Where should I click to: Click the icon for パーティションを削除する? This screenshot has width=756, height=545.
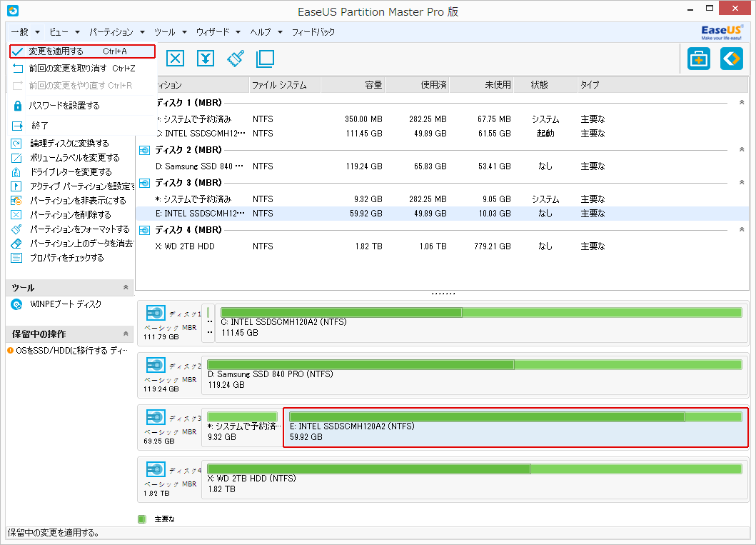coord(16,214)
